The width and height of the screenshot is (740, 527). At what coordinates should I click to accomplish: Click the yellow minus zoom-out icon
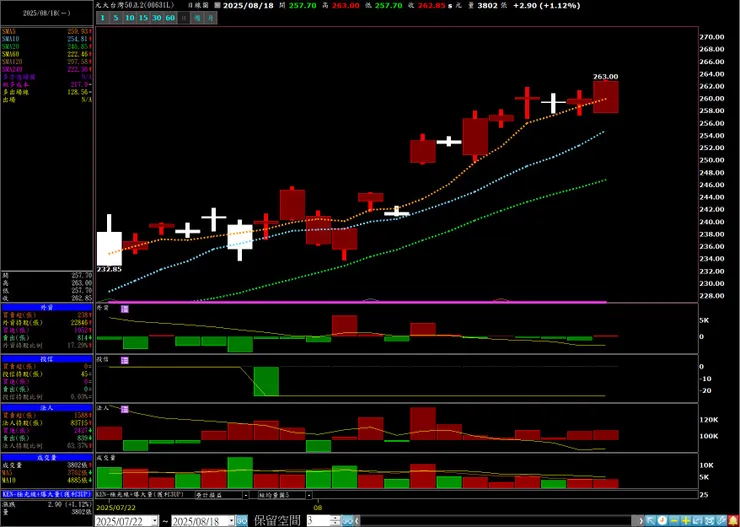coord(674,521)
